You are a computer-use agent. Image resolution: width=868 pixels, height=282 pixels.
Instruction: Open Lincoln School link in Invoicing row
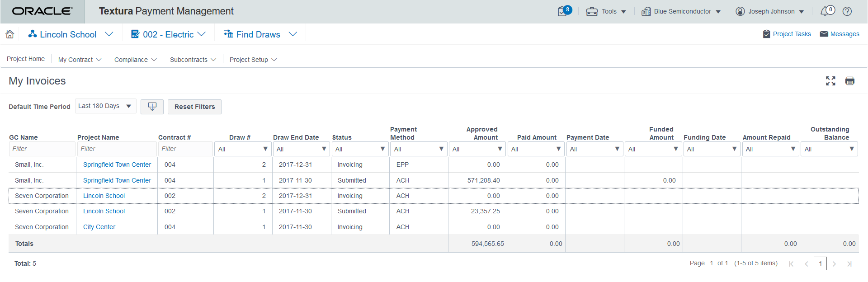pyautogui.click(x=104, y=196)
